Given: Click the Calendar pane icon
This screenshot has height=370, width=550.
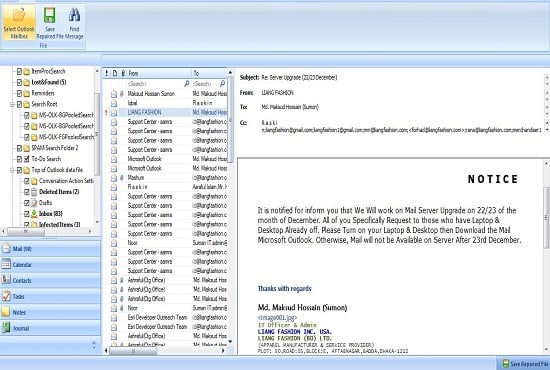Looking at the screenshot, I should point(6,264).
